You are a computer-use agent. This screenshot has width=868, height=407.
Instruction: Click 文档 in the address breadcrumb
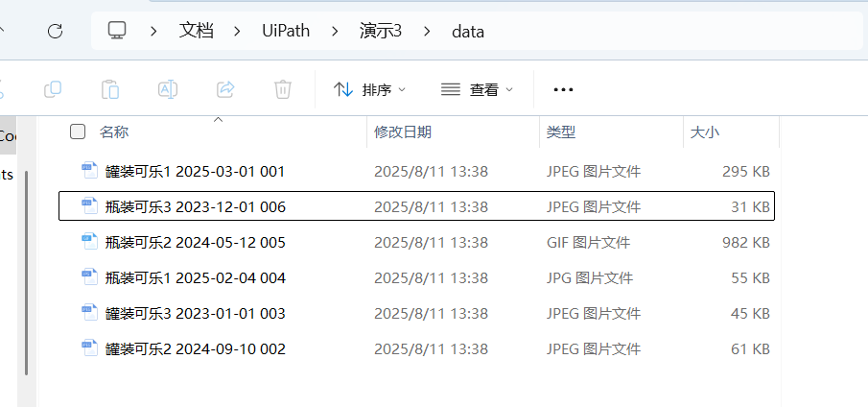pos(196,31)
